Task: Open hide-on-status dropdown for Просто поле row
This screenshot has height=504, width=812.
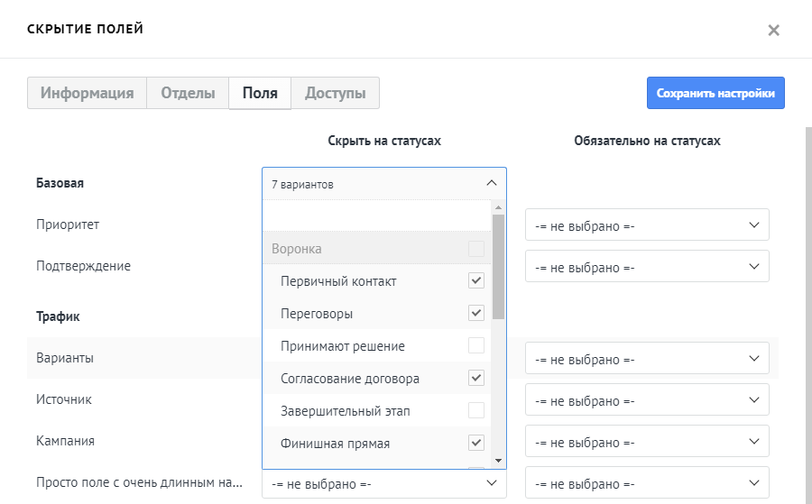Action: [x=383, y=484]
